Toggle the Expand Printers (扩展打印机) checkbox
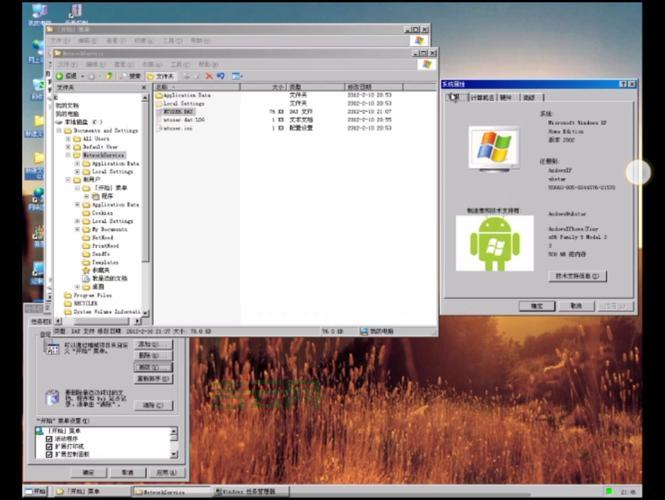The height and width of the screenshot is (500, 665). point(49,447)
